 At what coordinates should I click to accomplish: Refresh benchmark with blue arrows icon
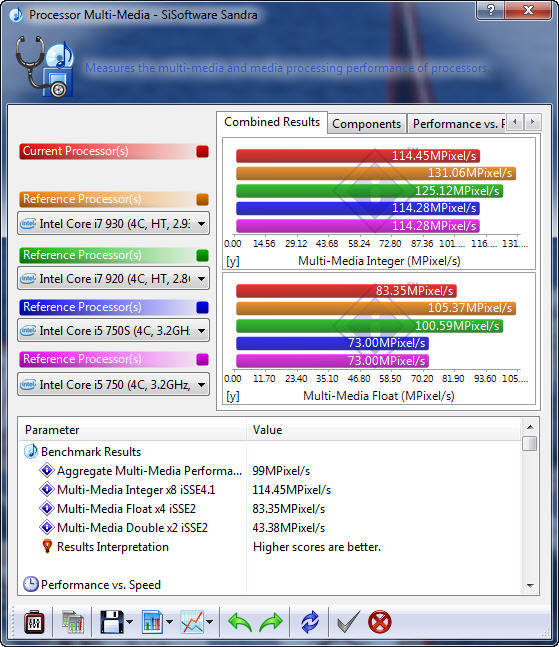310,622
